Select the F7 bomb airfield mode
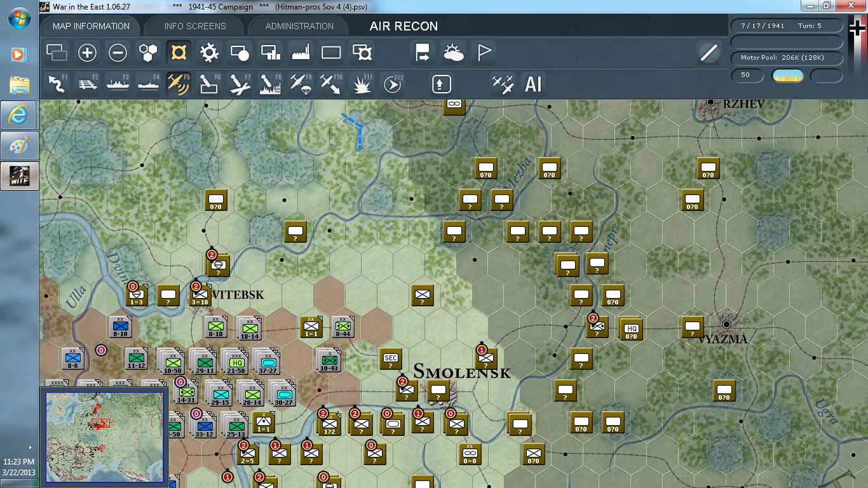Screen dimensions: 868x488 (240, 84)
